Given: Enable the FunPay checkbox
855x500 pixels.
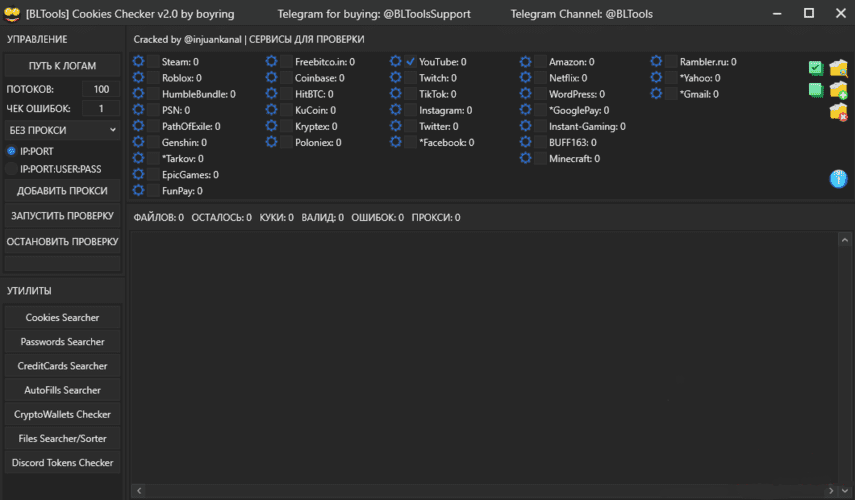Looking at the screenshot, I should (153, 191).
